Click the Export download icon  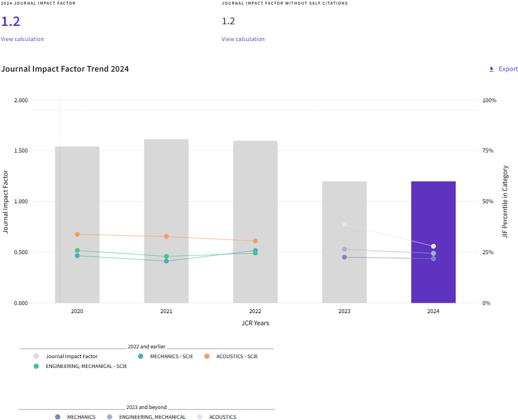[491, 69]
